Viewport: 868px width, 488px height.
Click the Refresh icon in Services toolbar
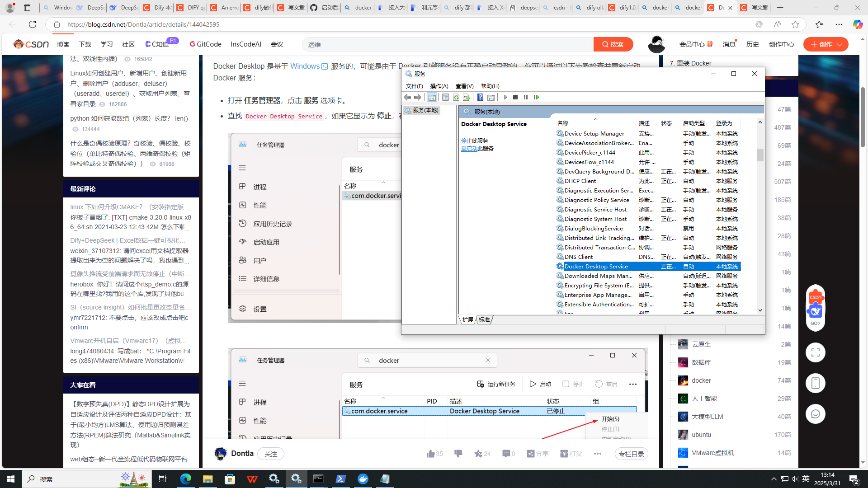(456, 97)
